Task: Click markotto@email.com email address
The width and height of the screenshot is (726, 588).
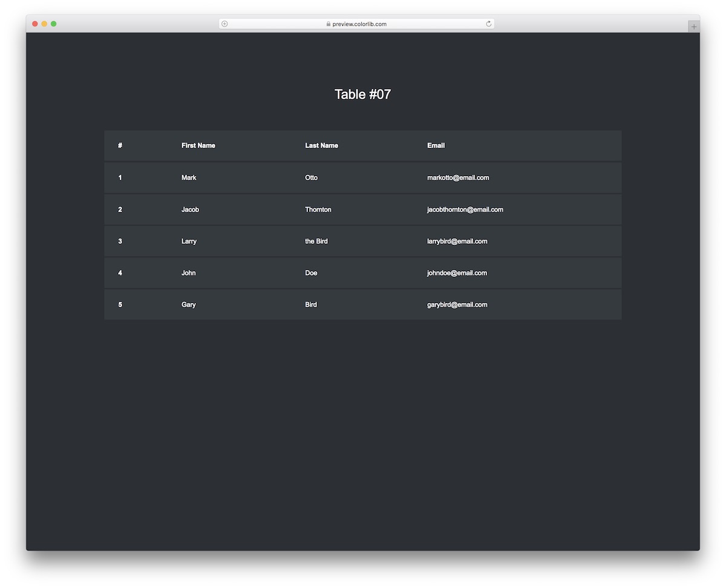Action: point(458,177)
